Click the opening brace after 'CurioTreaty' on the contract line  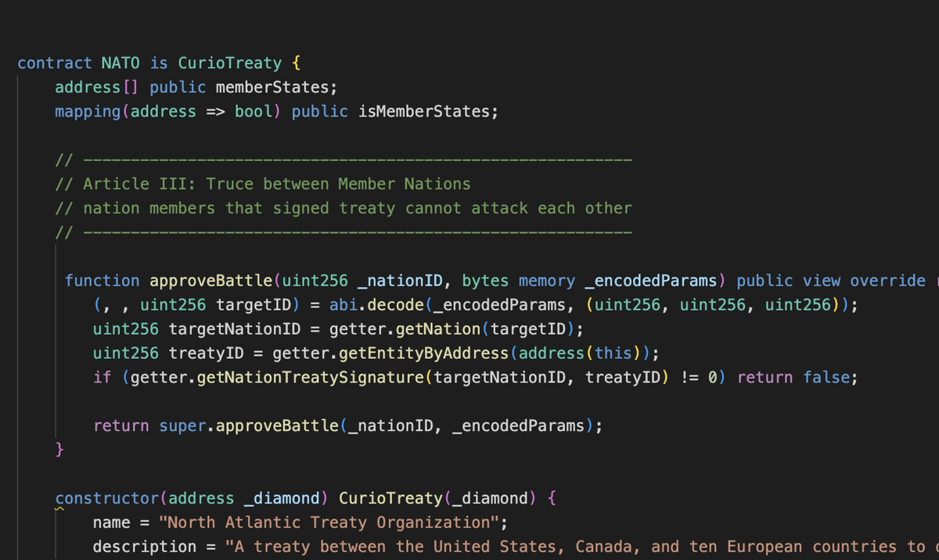pyautogui.click(x=297, y=63)
